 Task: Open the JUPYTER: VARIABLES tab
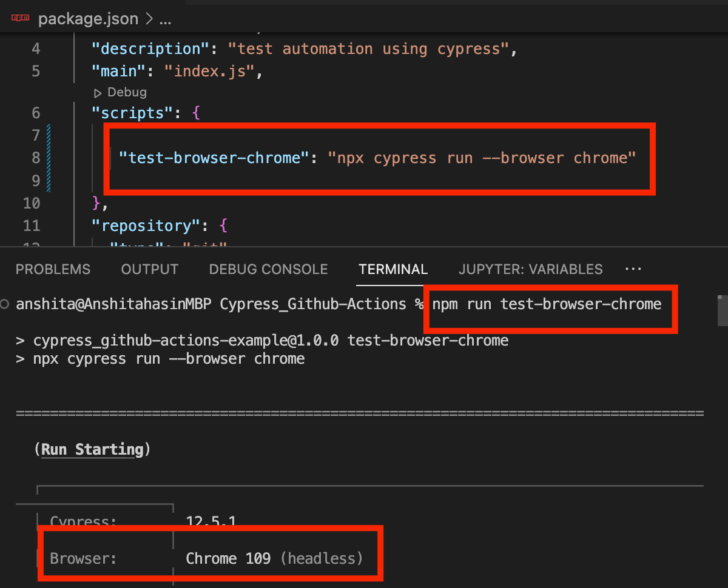tap(530, 269)
